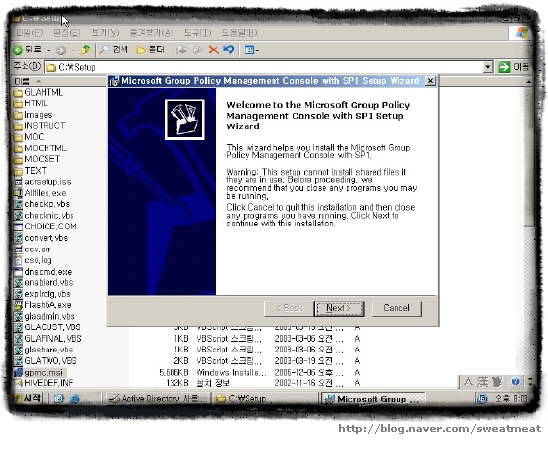This screenshot has width=548, height=450.
Task: Select the csv.log file
Action: click(33, 260)
